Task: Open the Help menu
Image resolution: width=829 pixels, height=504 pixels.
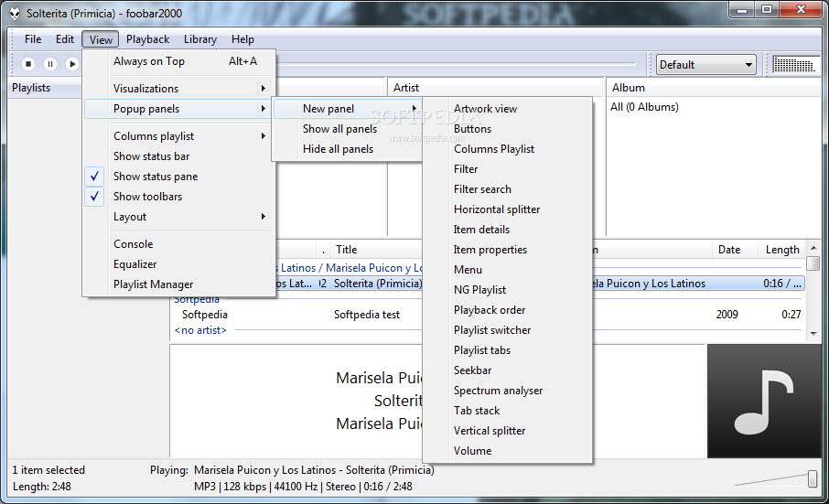Action: (x=242, y=39)
